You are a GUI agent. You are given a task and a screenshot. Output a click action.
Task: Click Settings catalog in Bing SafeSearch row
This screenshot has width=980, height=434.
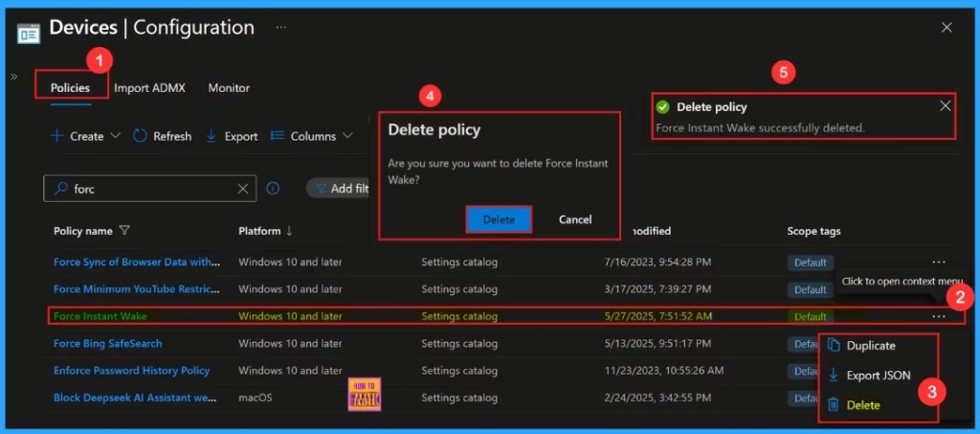[459, 343]
